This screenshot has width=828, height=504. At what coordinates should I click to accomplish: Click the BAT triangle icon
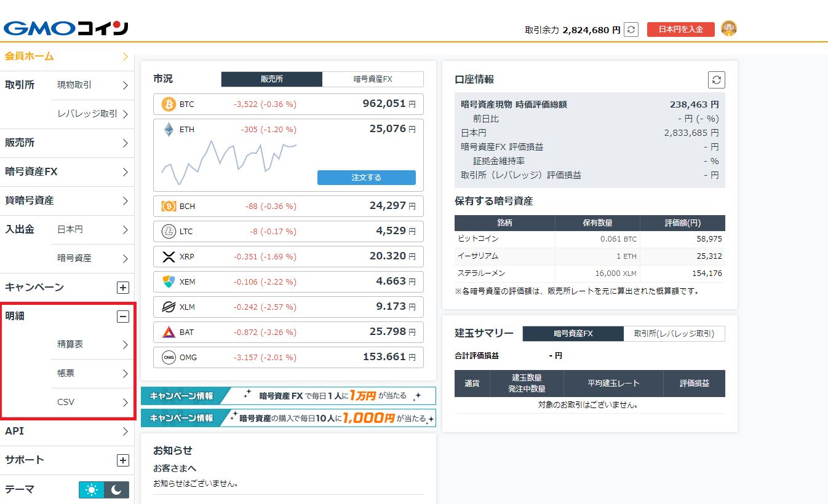pyautogui.click(x=169, y=332)
